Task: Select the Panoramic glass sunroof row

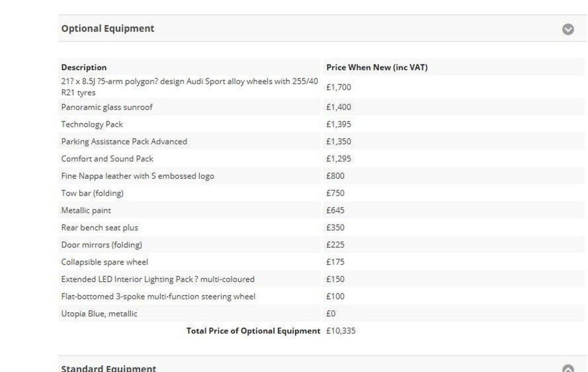Action: click(107, 107)
